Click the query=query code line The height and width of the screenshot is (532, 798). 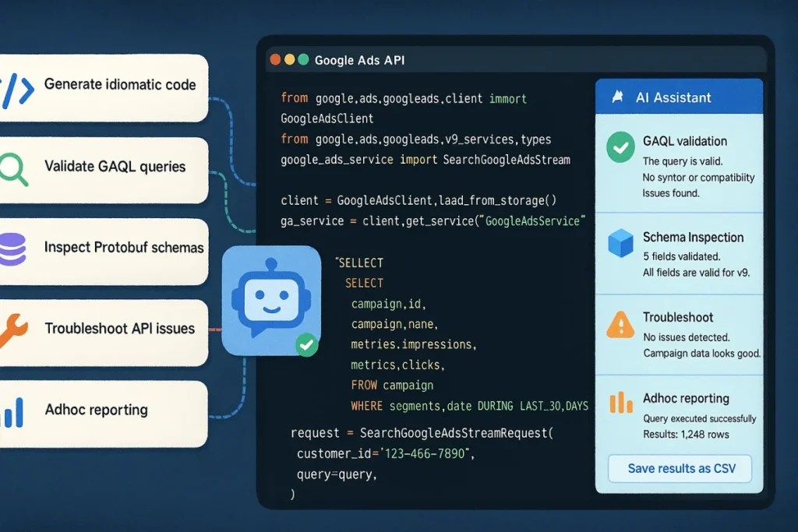337,474
